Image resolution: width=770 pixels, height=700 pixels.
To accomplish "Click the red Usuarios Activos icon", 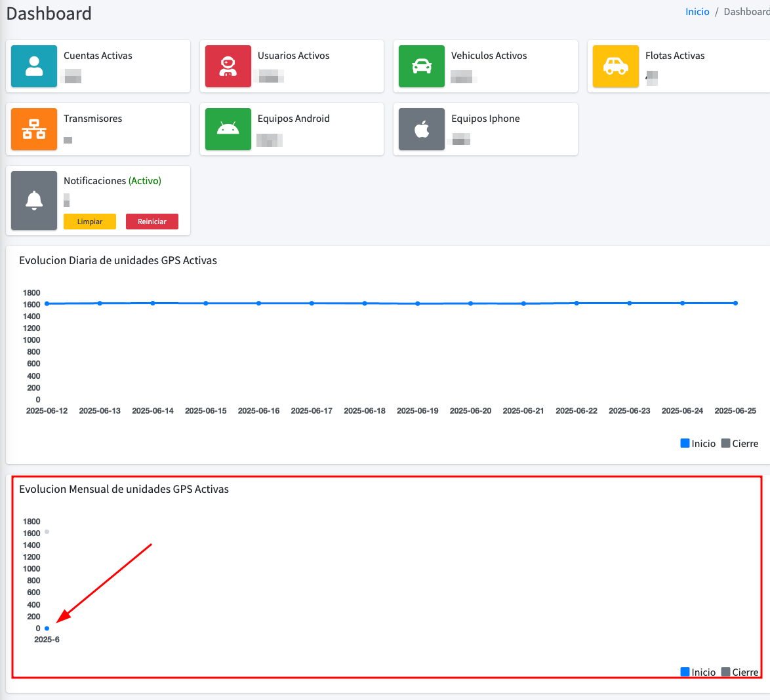I will tap(228, 66).
